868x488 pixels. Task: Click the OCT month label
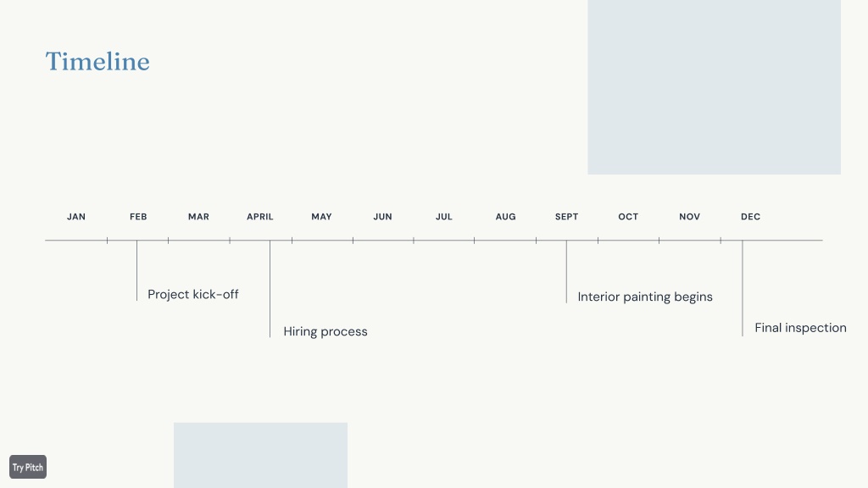628,217
